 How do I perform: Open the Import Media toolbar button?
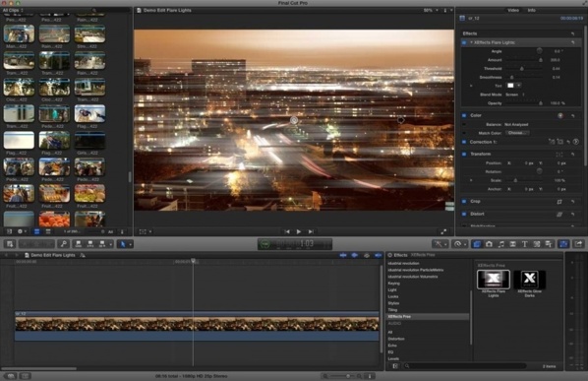point(10,244)
